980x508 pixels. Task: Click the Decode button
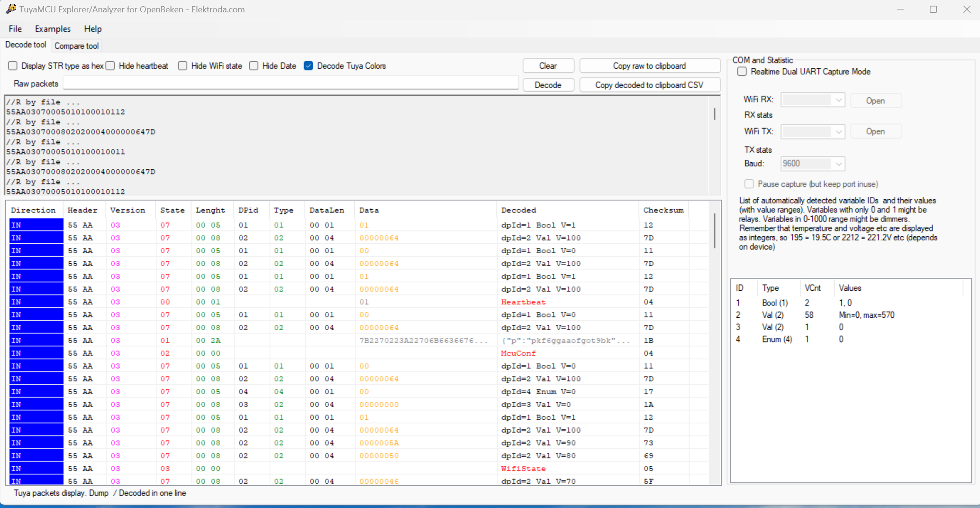point(548,85)
